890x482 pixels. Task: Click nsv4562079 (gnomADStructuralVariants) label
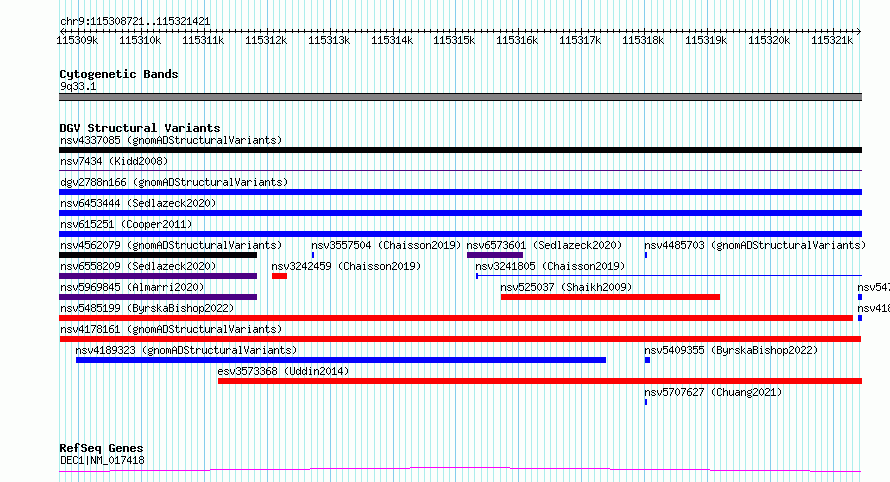pos(171,245)
